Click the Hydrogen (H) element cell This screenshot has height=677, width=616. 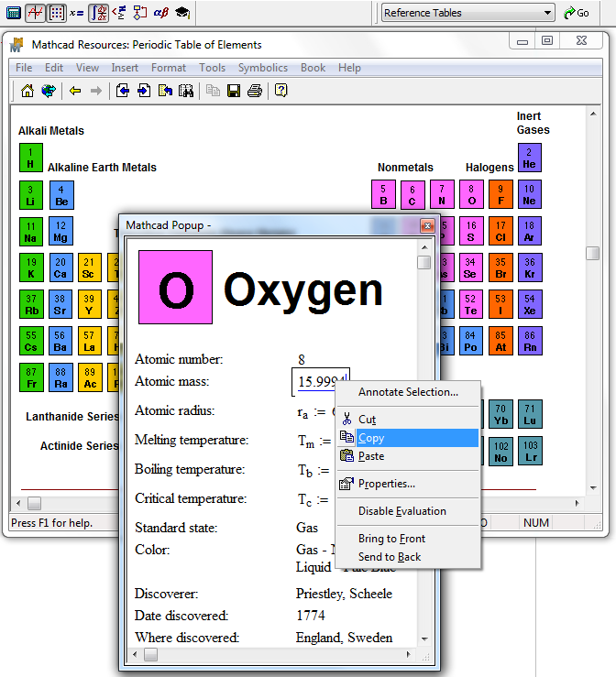(30, 158)
